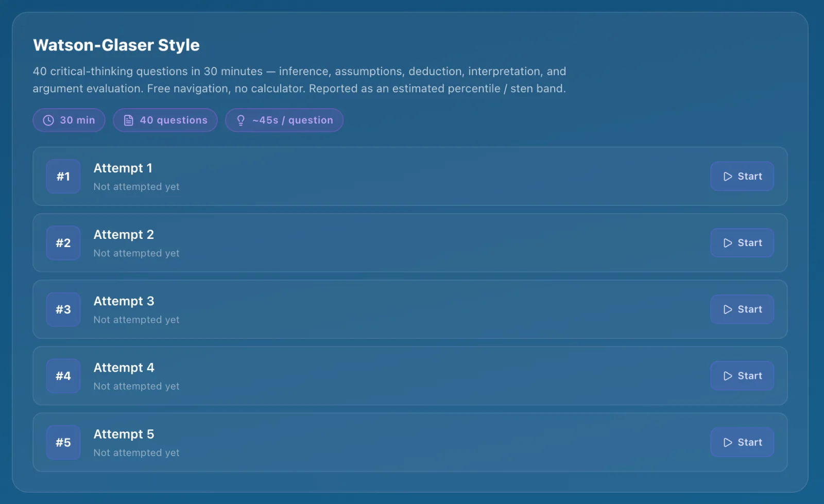Click the lightbulb icon in ~45s badge
This screenshot has height=504, width=824.
[241, 120]
